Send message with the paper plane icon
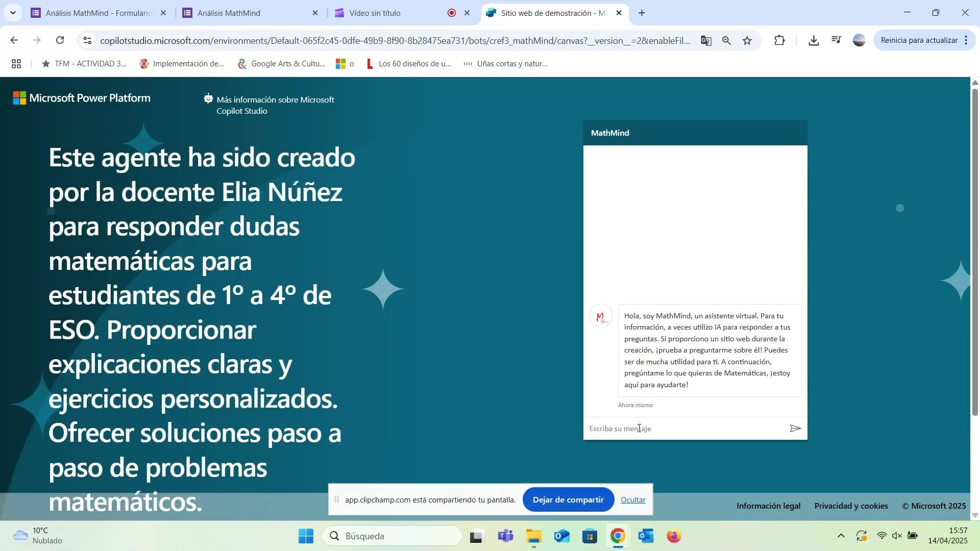This screenshot has height=551, width=980. pos(795,429)
